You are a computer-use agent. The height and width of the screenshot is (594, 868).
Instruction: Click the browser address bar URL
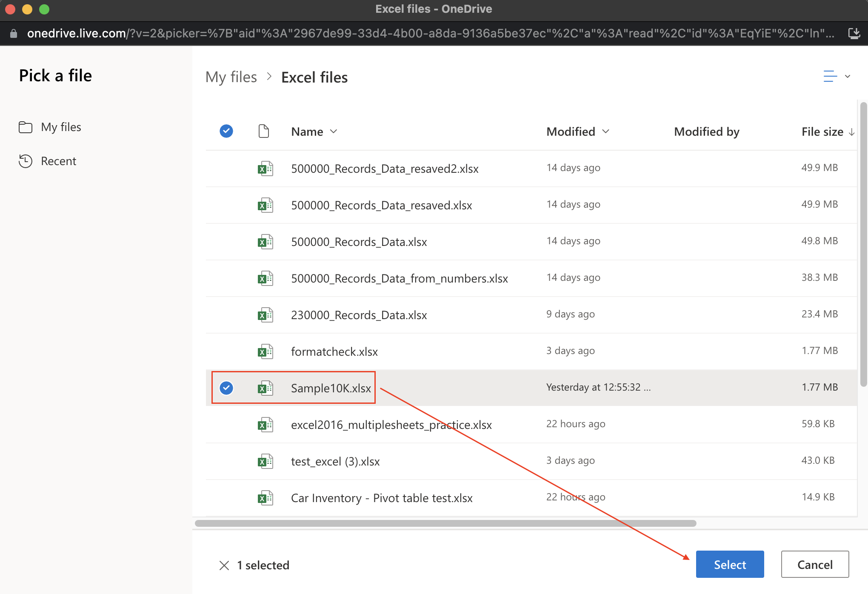pyautogui.click(x=431, y=33)
